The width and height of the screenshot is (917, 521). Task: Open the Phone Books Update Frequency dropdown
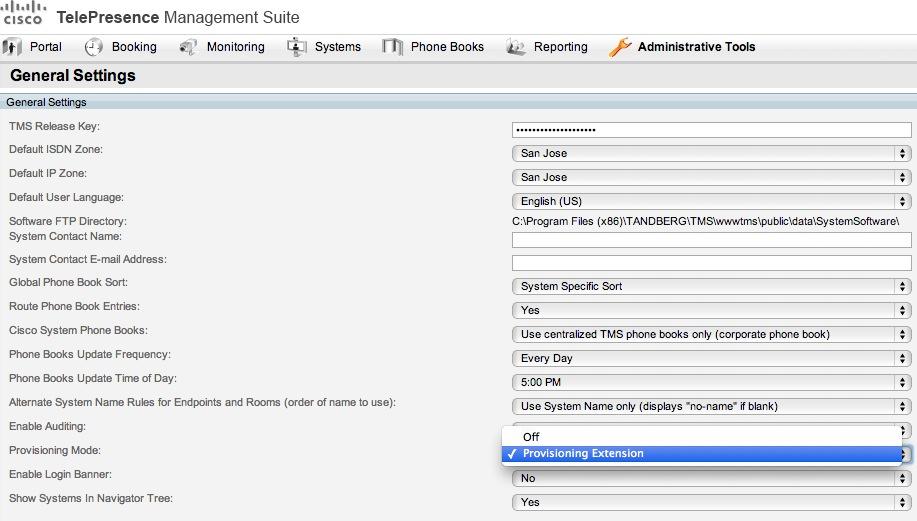point(711,358)
